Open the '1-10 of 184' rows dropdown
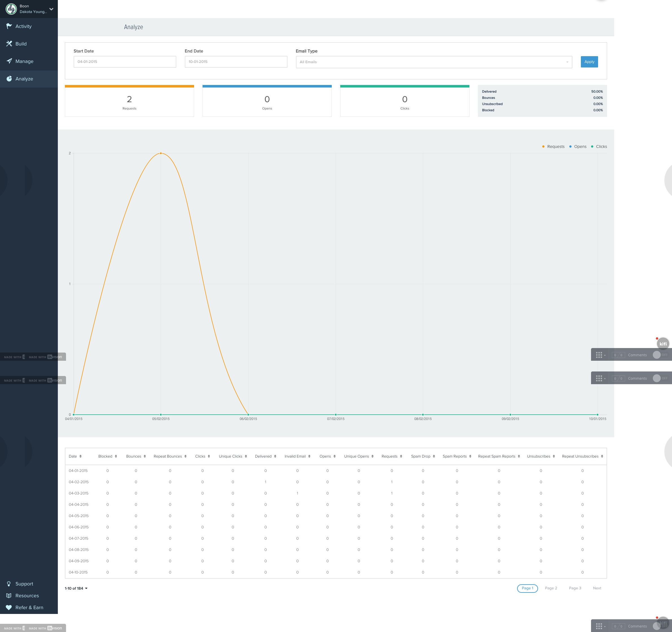The height and width of the screenshot is (632, 672). (x=76, y=588)
